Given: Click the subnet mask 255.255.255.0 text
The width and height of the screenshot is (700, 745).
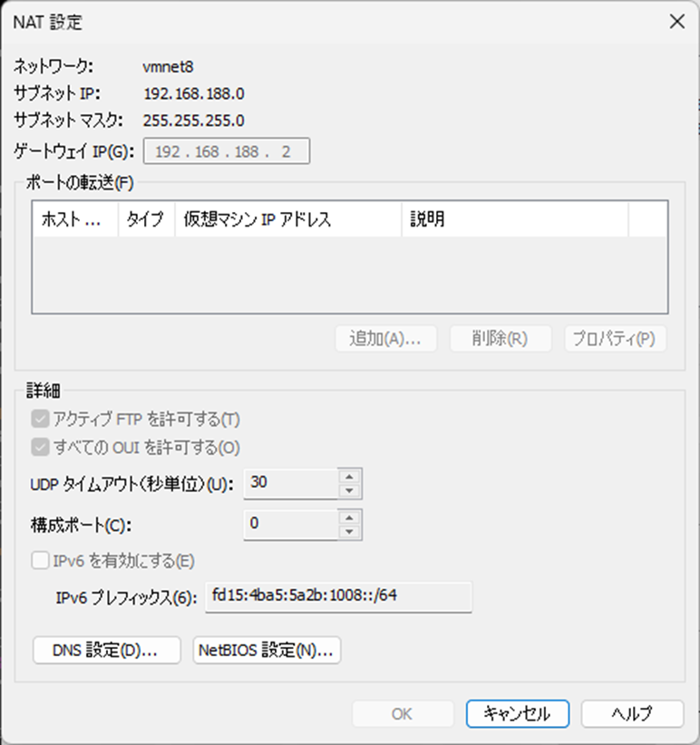Looking at the screenshot, I should tap(194, 121).
